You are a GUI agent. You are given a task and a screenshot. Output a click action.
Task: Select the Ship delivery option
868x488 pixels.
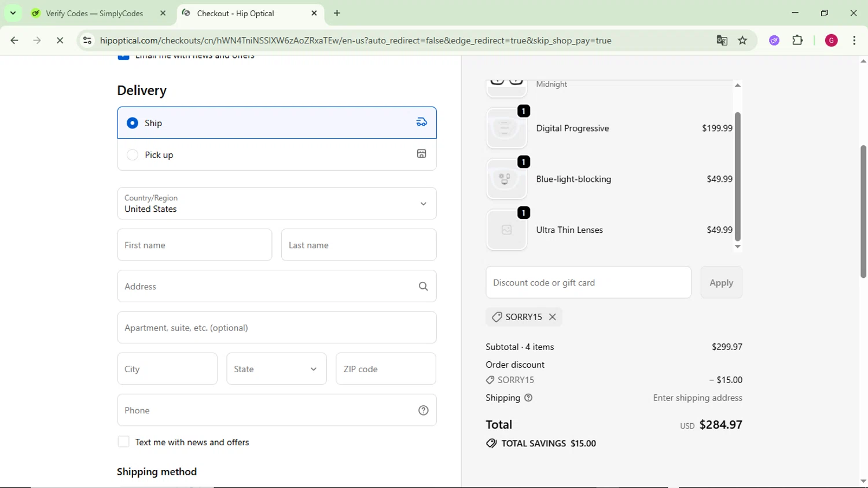coord(133,123)
